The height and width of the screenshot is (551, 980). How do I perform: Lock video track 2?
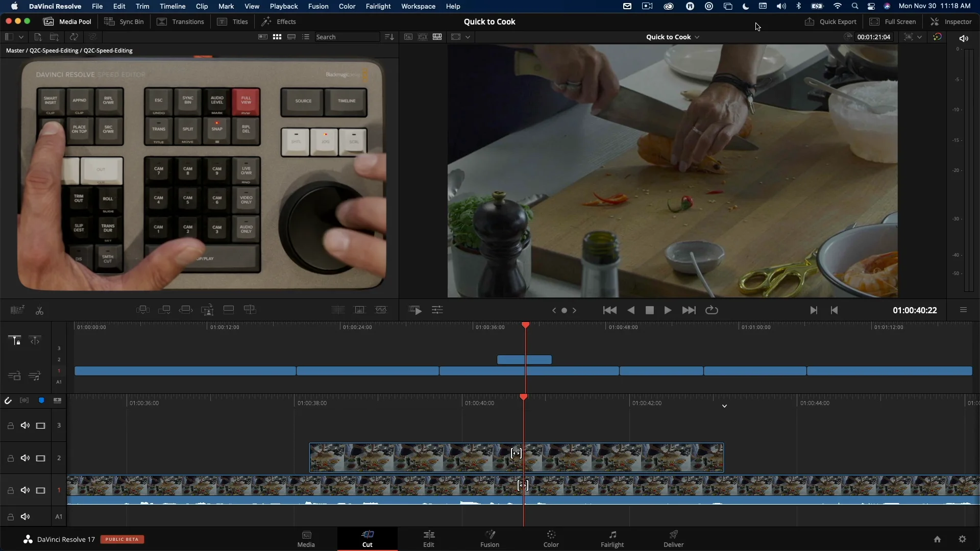10,458
